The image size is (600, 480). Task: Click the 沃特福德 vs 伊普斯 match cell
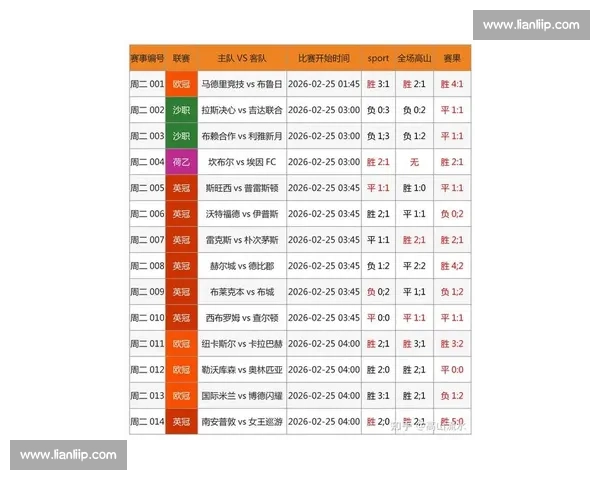(242, 214)
